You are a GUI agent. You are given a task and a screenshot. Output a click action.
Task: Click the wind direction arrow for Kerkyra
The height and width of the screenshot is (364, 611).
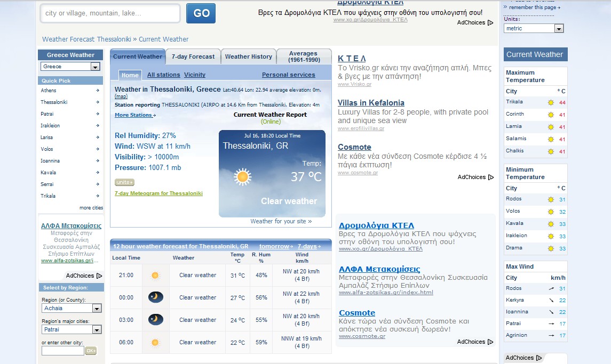[x=551, y=301]
